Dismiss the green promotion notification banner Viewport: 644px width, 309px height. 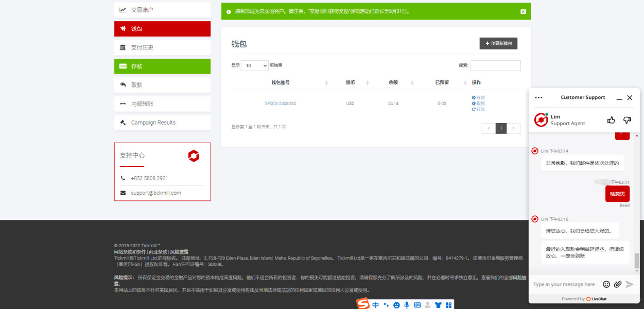pyautogui.click(x=523, y=11)
